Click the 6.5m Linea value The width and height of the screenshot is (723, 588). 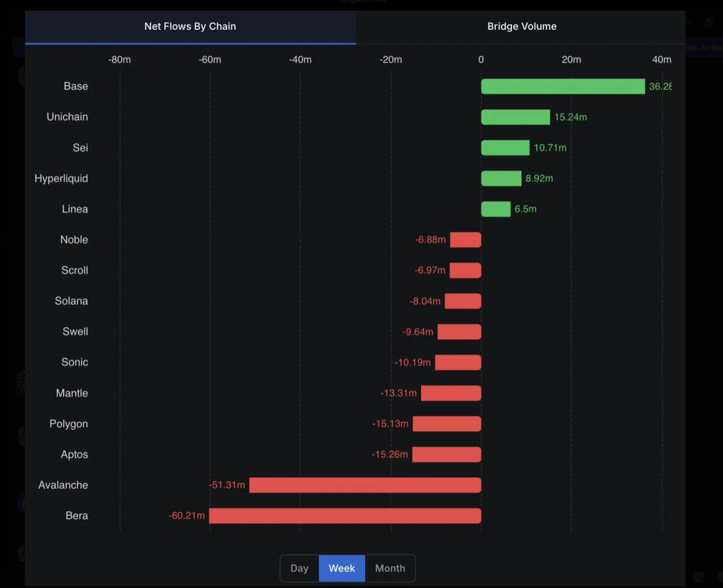pyautogui.click(x=525, y=209)
